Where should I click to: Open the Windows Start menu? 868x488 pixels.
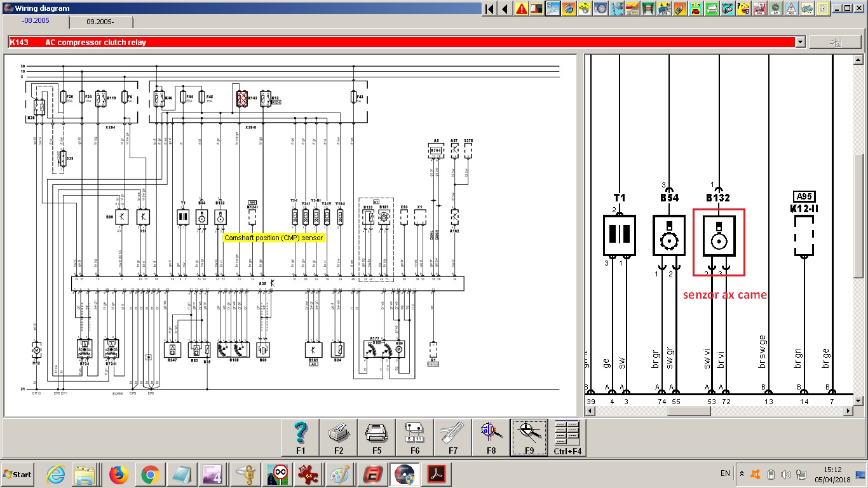[x=18, y=475]
